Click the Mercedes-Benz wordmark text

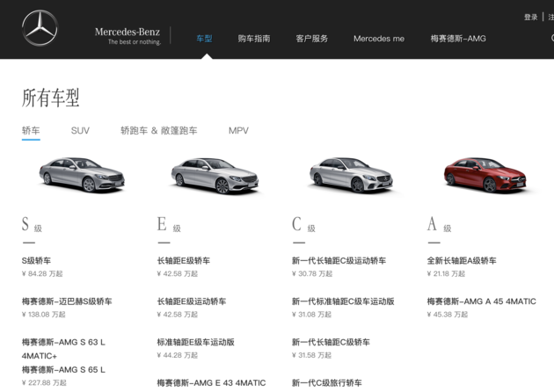click(x=128, y=32)
